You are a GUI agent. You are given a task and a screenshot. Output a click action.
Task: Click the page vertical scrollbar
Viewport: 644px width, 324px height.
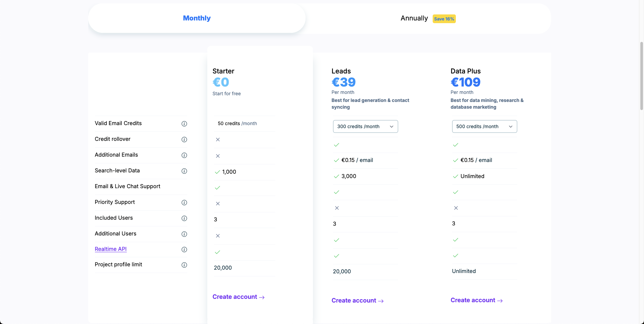(x=642, y=75)
